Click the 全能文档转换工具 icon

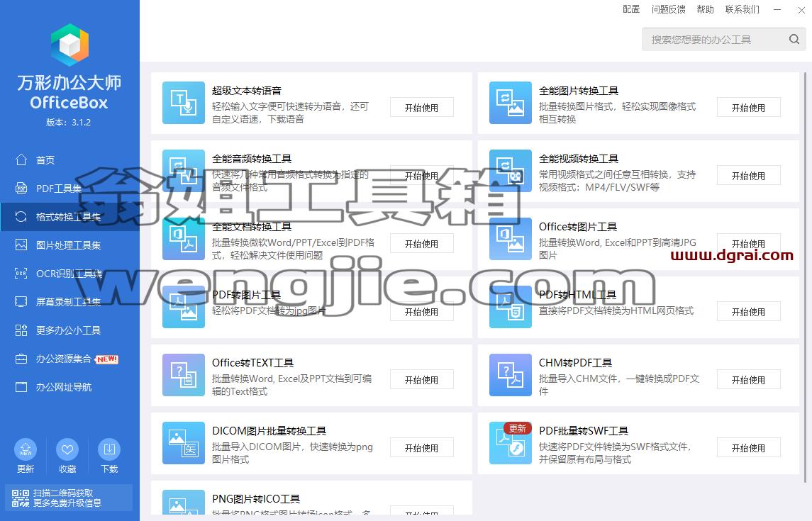click(x=184, y=238)
